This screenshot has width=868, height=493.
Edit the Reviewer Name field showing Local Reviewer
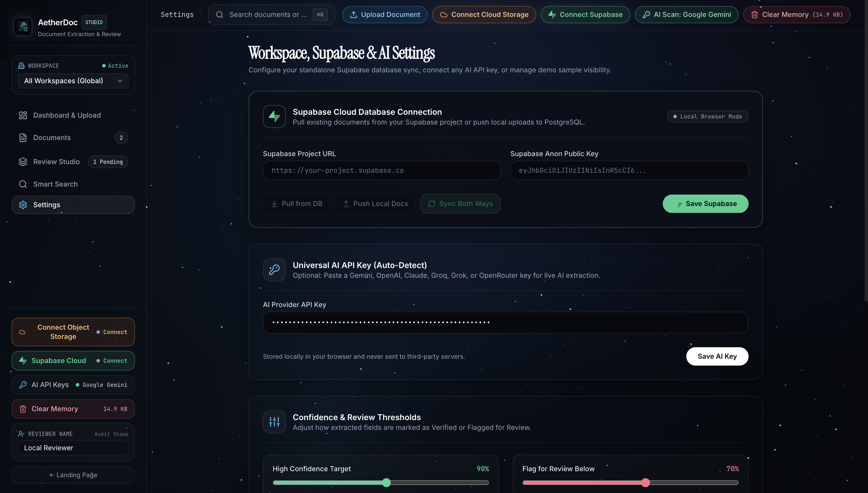click(73, 448)
